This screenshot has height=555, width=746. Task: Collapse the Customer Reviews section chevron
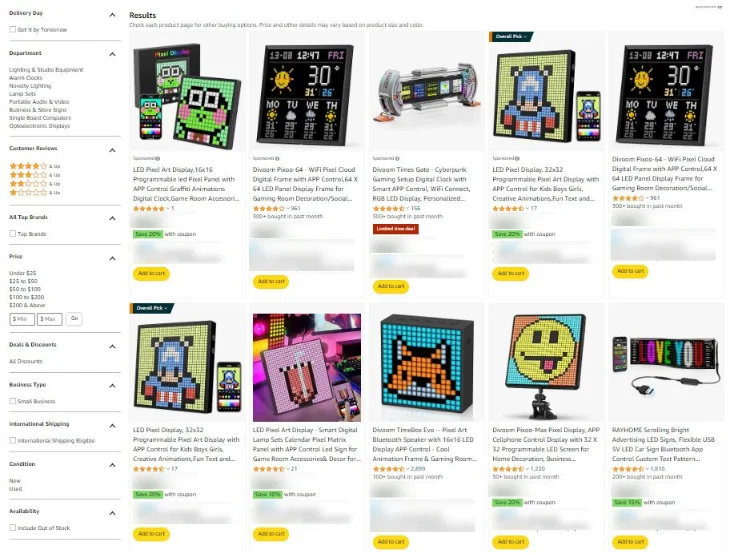click(112, 150)
